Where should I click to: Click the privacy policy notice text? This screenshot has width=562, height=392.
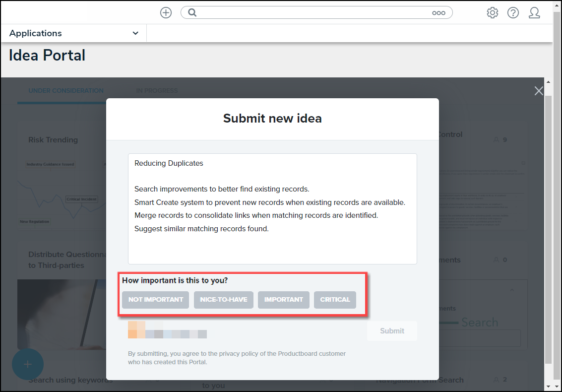pyautogui.click(x=237, y=358)
